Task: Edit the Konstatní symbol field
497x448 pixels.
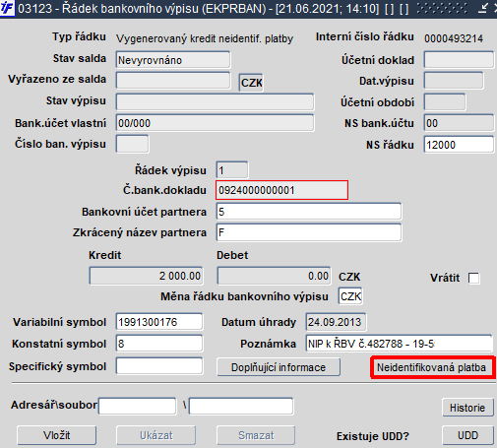Action: tap(159, 344)
